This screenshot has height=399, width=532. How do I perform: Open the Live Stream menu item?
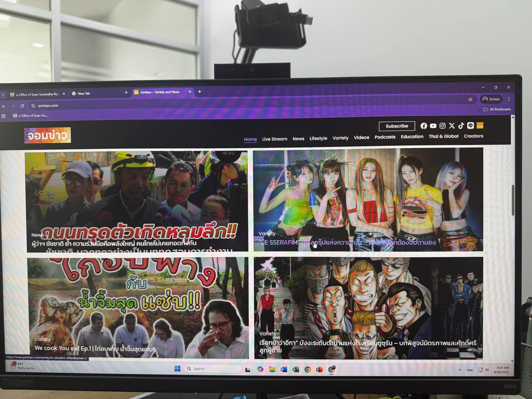click(275, 139)
